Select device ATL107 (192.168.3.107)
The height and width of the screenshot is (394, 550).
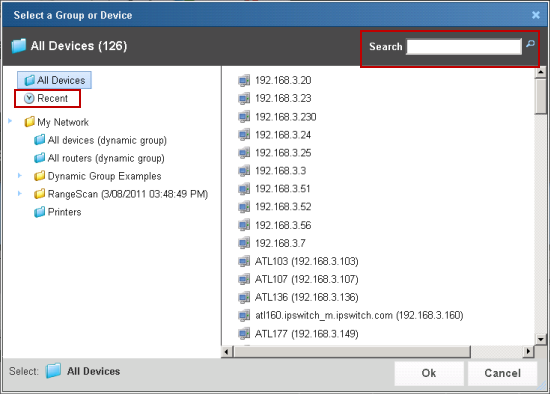pyautogui.click(x=307, y=279)
